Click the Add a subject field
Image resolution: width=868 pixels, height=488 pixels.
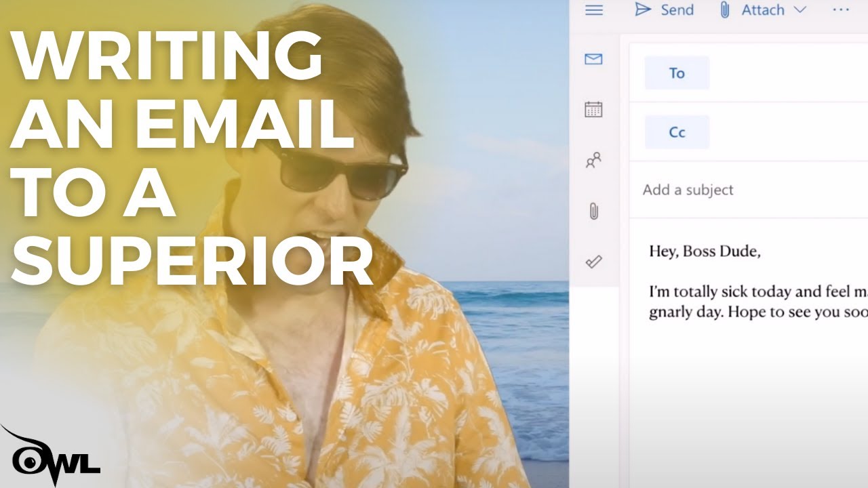click(749, 190)
